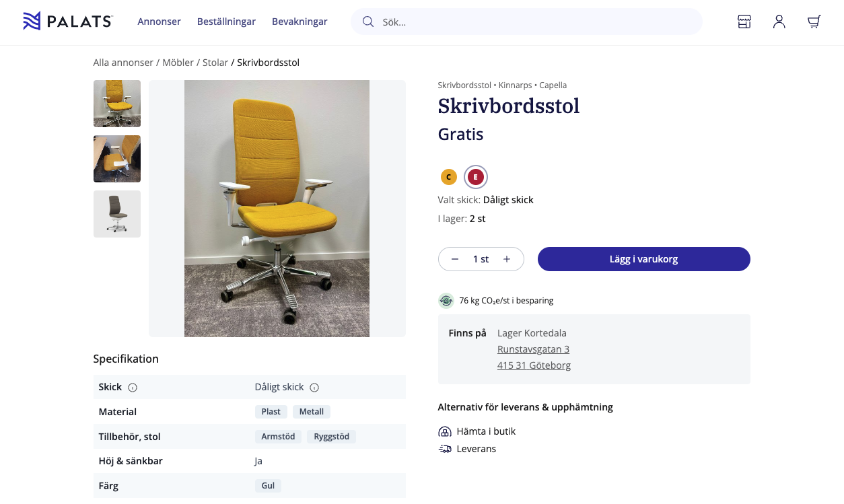Select condition grade E
The height and width of the screenshot is (504, 844).
tap(476, 177)
